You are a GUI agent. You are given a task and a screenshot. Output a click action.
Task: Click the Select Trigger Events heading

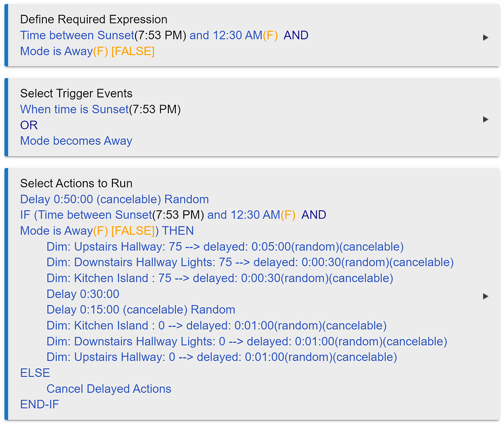(76, 94)
